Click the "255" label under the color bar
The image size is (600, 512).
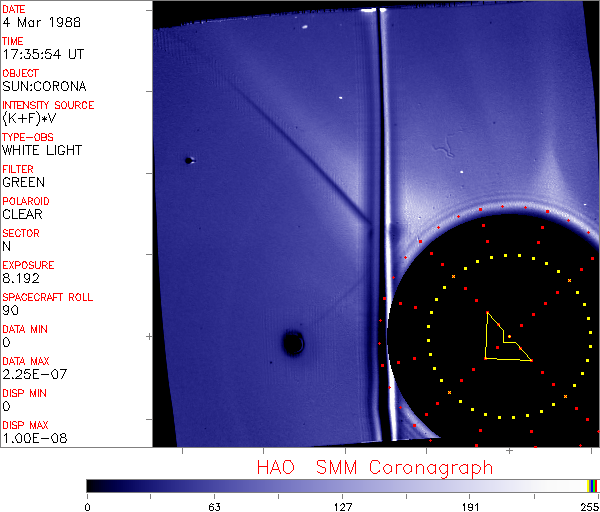click(587, 506)
